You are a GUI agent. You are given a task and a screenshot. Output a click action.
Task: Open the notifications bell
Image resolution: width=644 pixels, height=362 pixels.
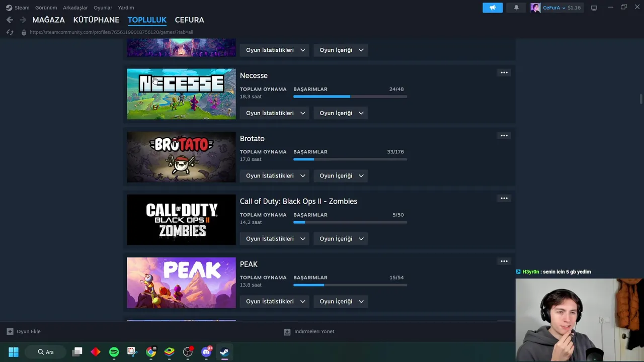pyautogui.click(x=516, y=8)
